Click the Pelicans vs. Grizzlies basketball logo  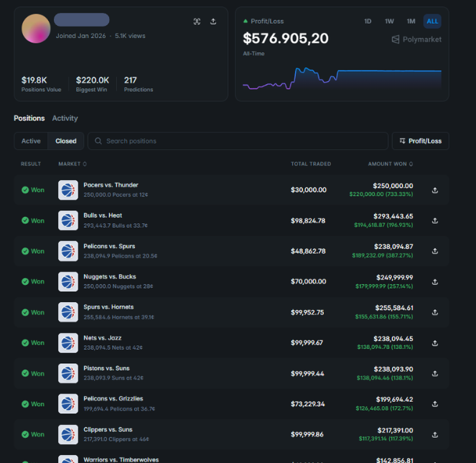point(68,404)
